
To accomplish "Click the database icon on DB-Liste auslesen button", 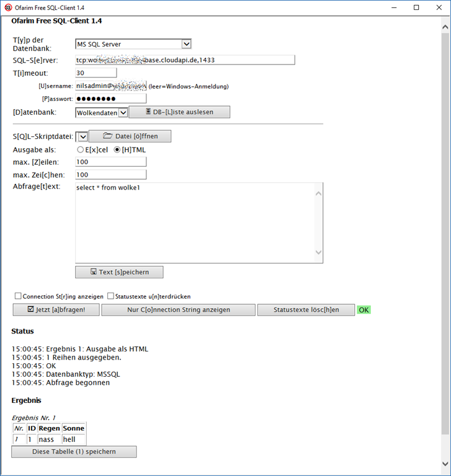I will (x=148, y=112).
